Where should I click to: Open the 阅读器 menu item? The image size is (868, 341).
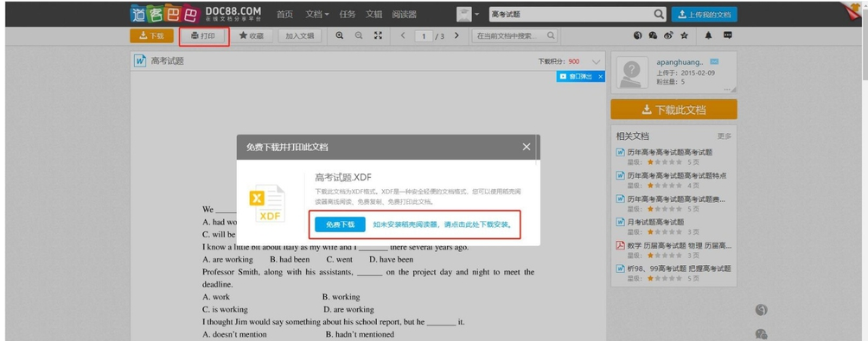(x=404, y=15)
